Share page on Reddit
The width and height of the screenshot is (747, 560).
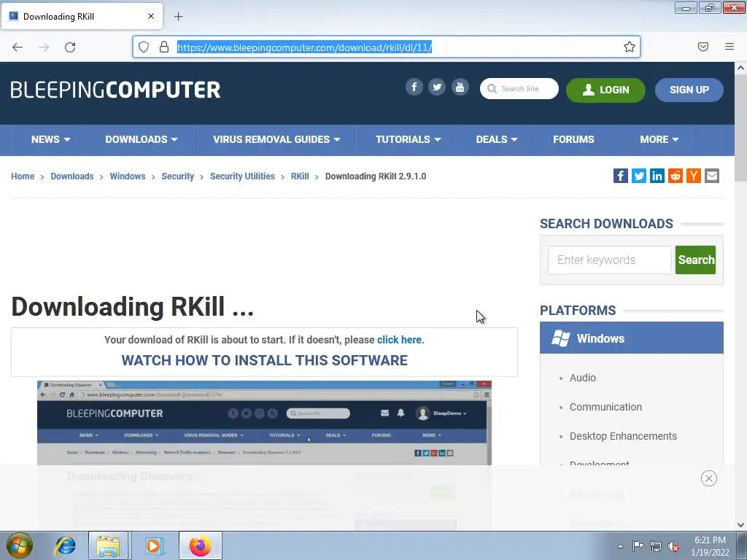pyautogui.click(x=675, y=176)
